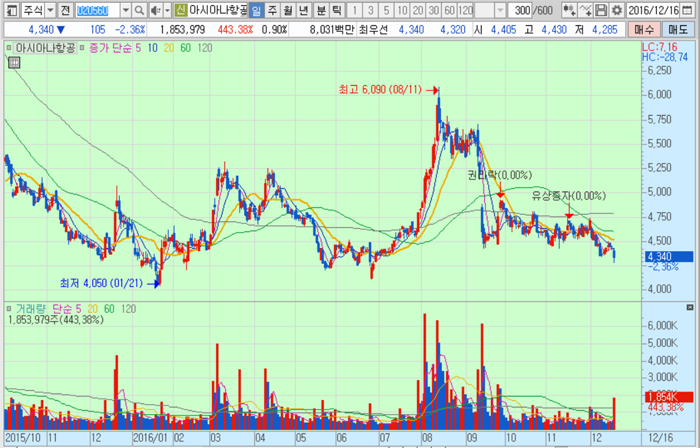Click the layout icon at top-left corner
The width and height of the screenshot is (700, 448).
tap(9, 10)
